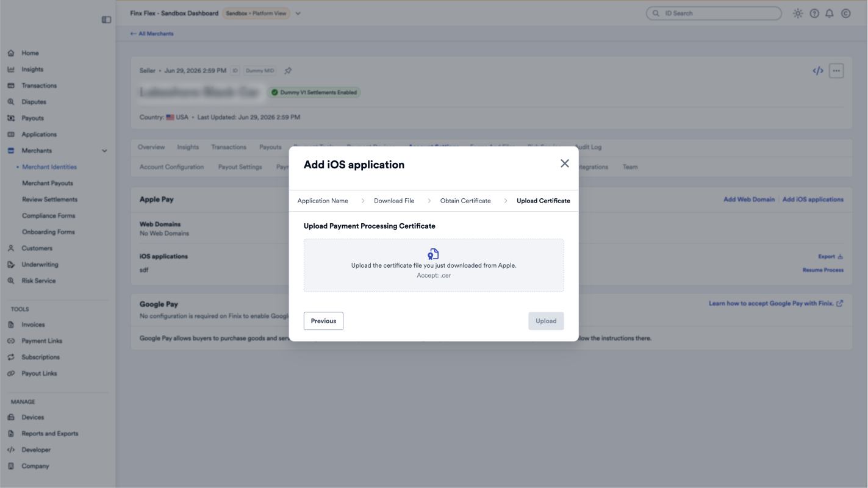Open Insights in the sidebar
The height and width of the screenshot is (488, 868).
(32, 70)
